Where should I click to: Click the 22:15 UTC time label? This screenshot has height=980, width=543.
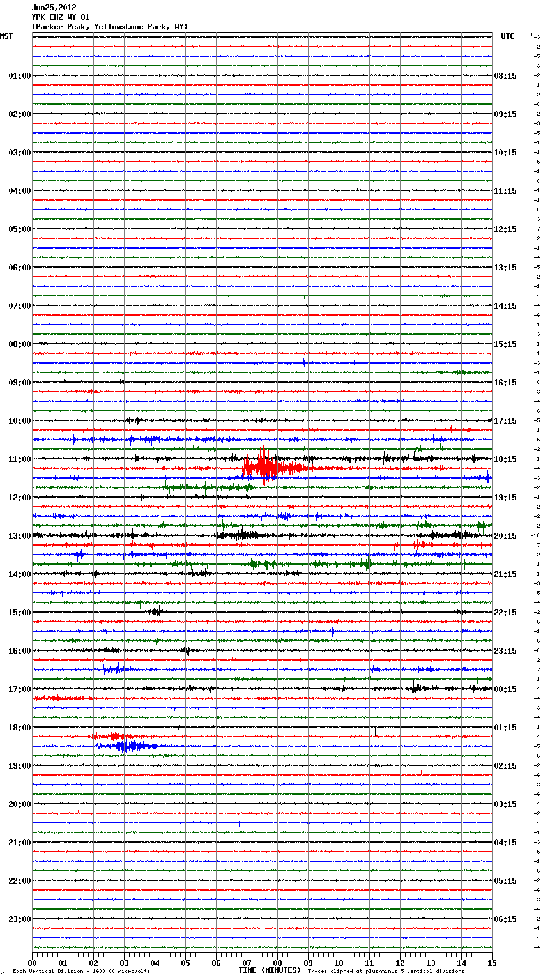pyautogui.click(x=505, y=613)
